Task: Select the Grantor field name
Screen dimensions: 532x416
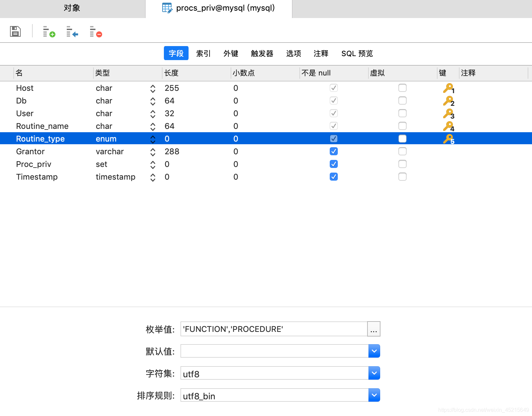Action: 30,152
